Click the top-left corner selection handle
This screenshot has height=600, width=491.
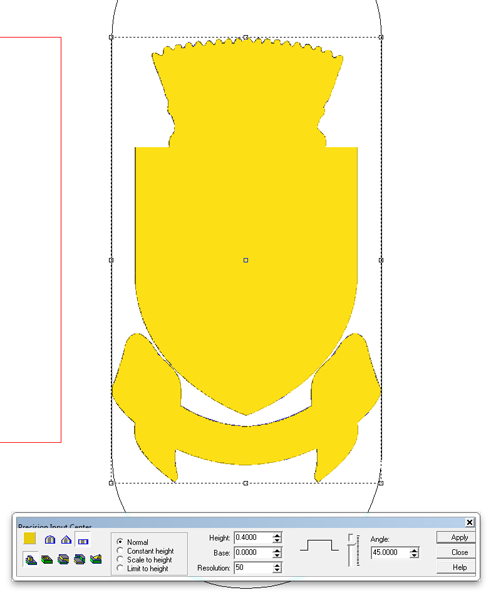111,37
